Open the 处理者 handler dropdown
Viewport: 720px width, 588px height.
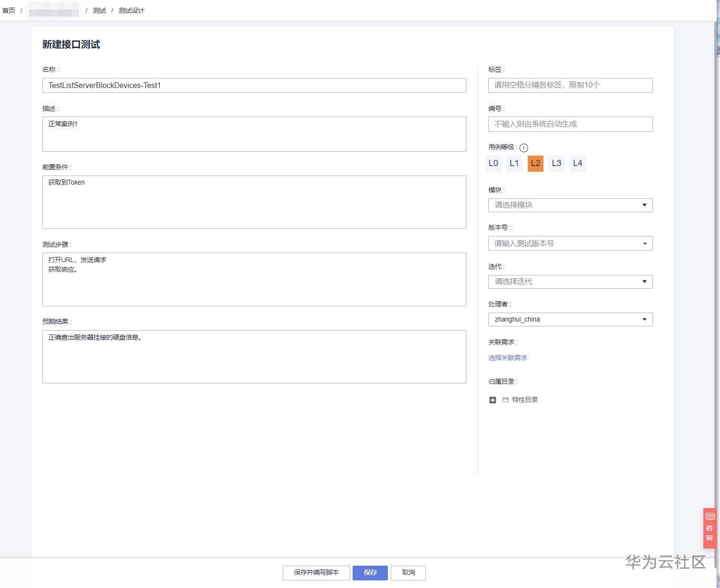570,319
